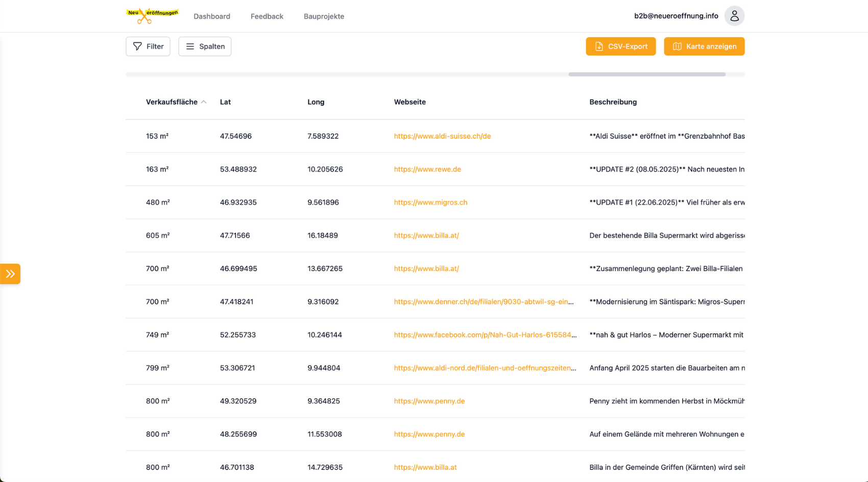
Task: Click the Neueröffnungen scissors logo
Action: pos(152,16)
